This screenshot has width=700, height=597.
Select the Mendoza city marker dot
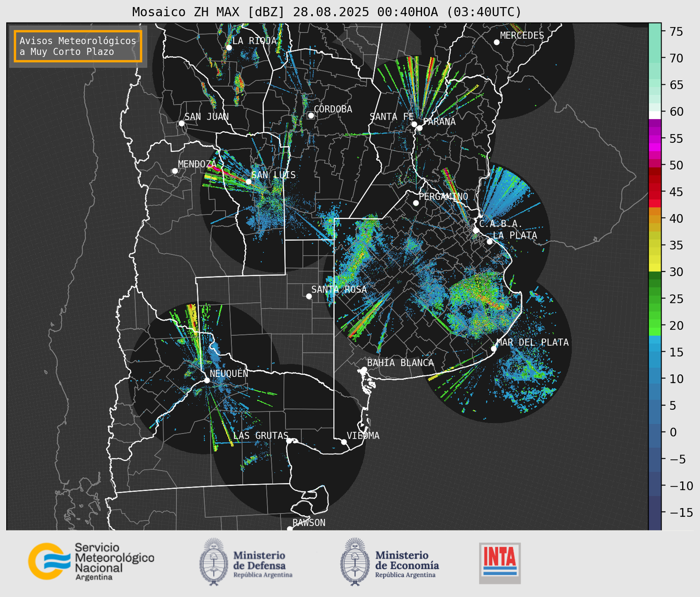pos(175,171)
